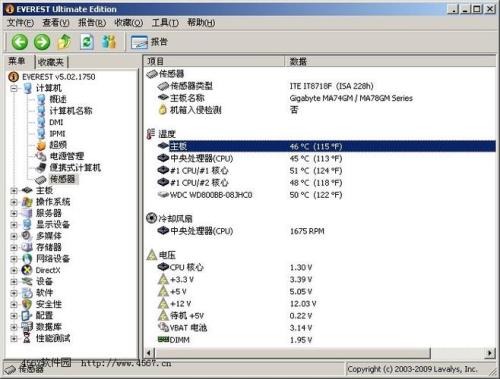Image resolution: width=500 pixels, height=379 pixels.
Task: Click the horizontal scrollbar thumb in the data pane
Action: pos(292,353)
